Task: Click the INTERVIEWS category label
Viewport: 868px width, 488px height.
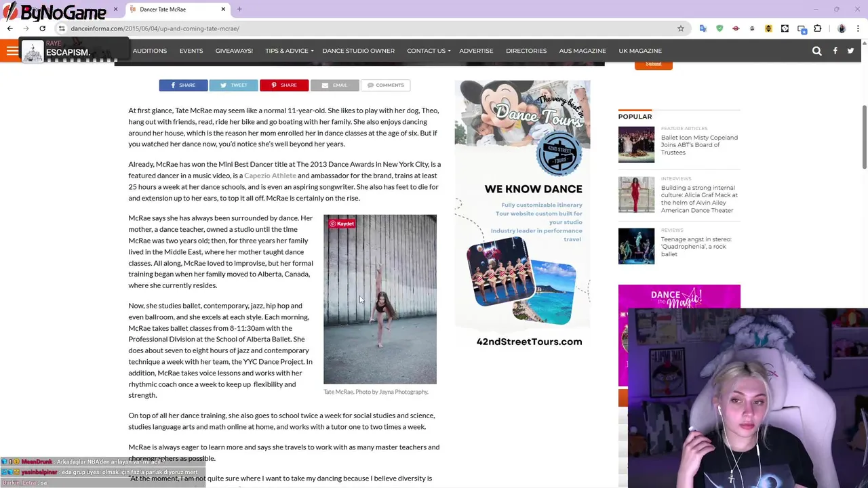Action: [x=676, y=178]
